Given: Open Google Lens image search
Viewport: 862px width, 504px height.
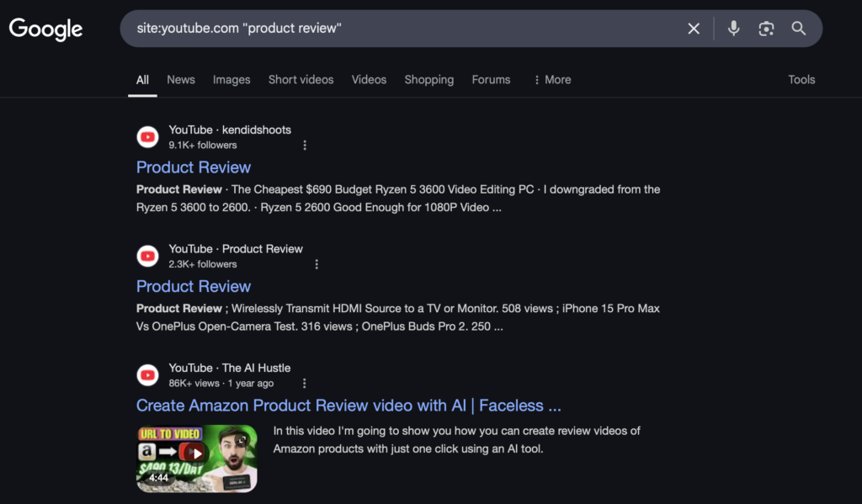Looking at the screenshot, I should coord(766,29).
